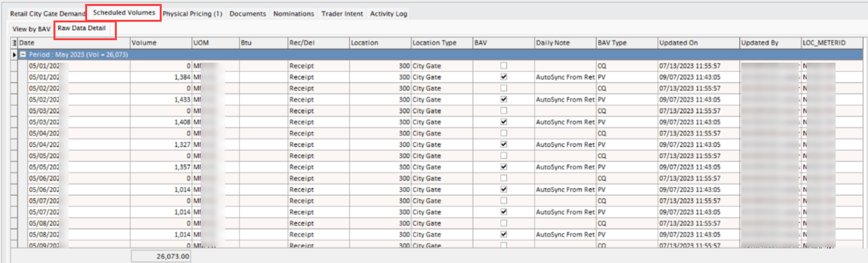Click the 26,073.00 total footer value

(161, 256)
